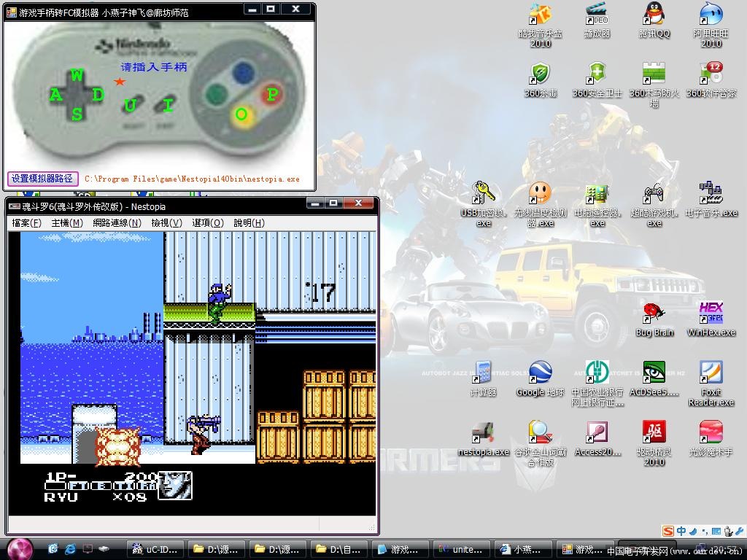
Task: Click the Internet Explorer quick launch icon
Action: [x=70, y=549]
